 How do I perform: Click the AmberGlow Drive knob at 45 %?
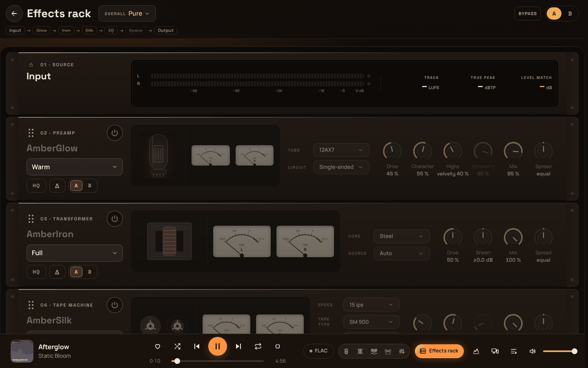[392, 151]
